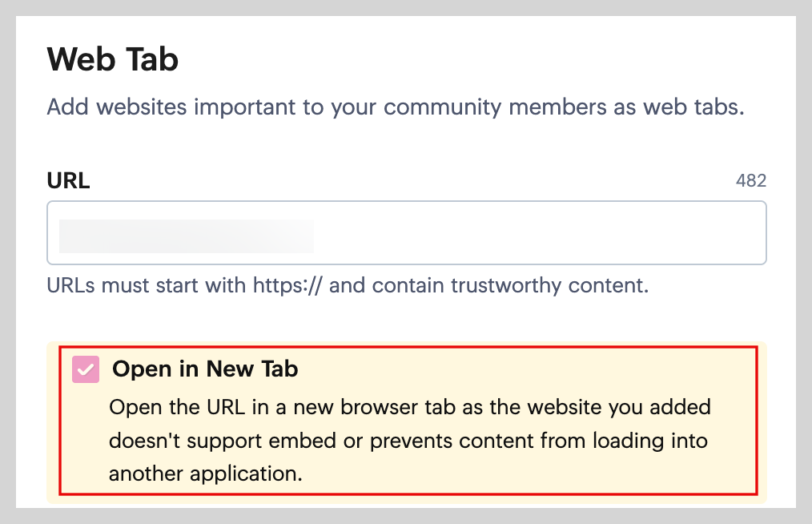Screen dimensions: 812x524
Task: Click the "Web Tab" heading
Action: 113,61
